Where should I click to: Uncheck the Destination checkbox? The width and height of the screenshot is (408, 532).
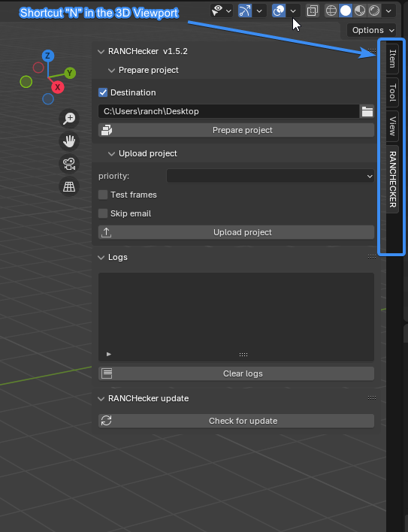(103, 92)
